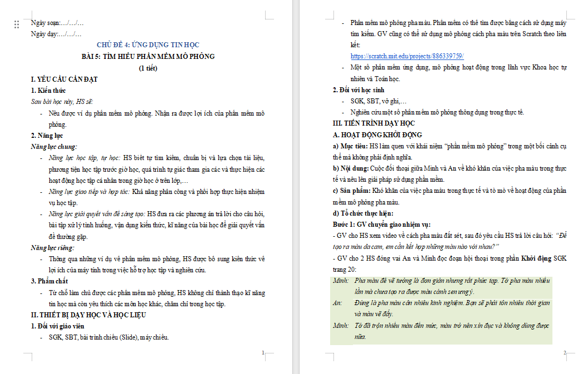The image size is (588, 374).
Task: Click heading 'I. YÊU CẦU CẦN ĐẠT'
Action: tap(64, 79)
